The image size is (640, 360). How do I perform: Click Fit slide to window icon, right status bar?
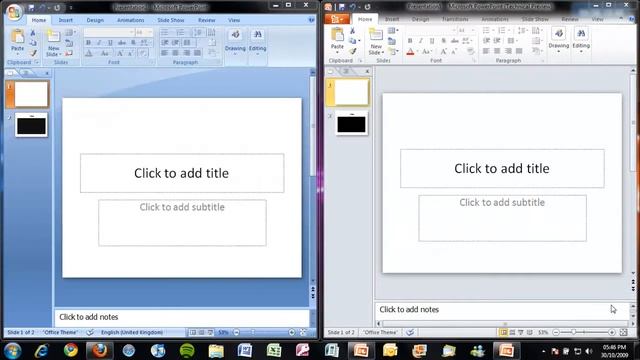pyautogui.click(x=623, y=333)
